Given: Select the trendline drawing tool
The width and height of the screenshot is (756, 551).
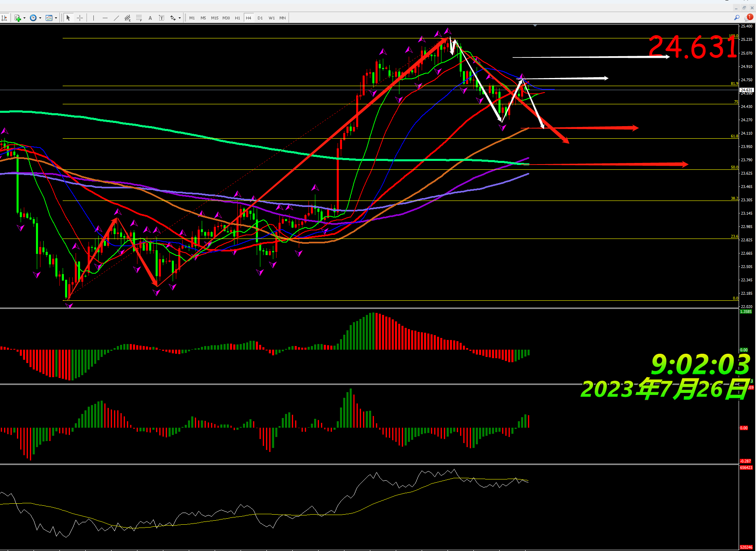Looking at the screenshot, I should [116, 18].
